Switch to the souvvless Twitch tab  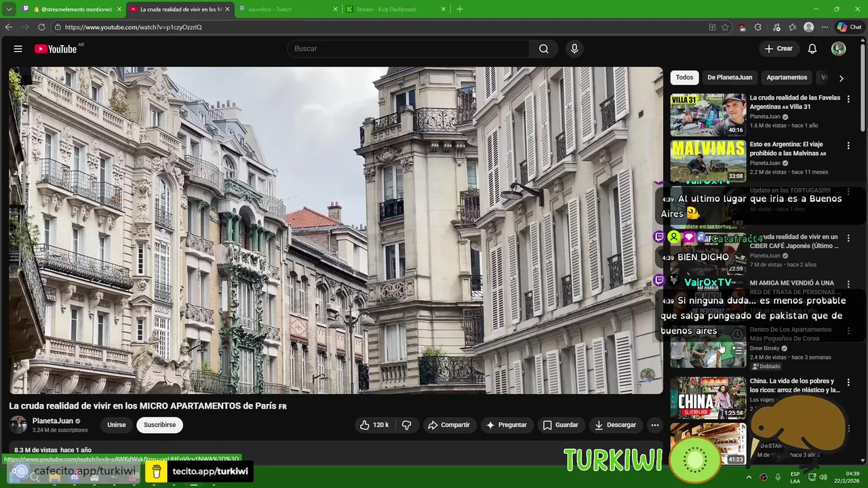coord(287,9)
